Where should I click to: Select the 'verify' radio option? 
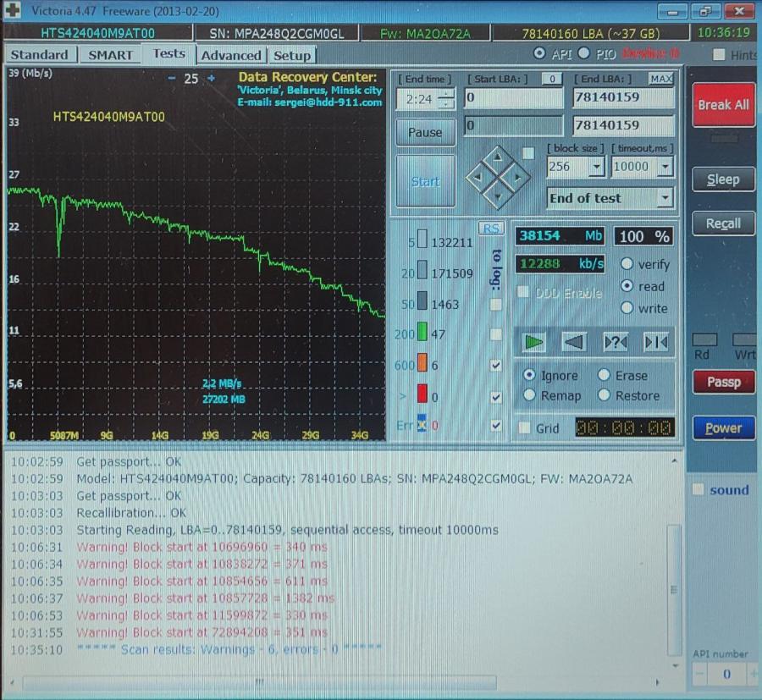coord(627,264)
